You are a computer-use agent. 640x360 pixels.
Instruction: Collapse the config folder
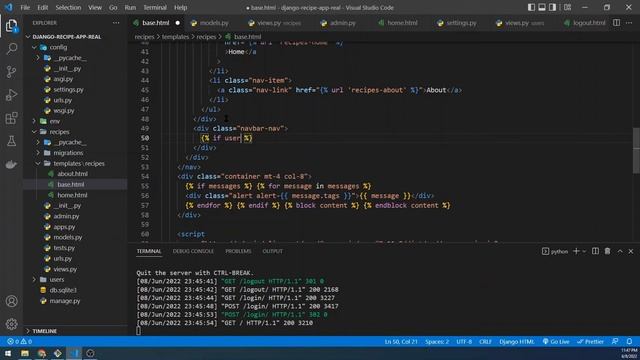(58, 47)
